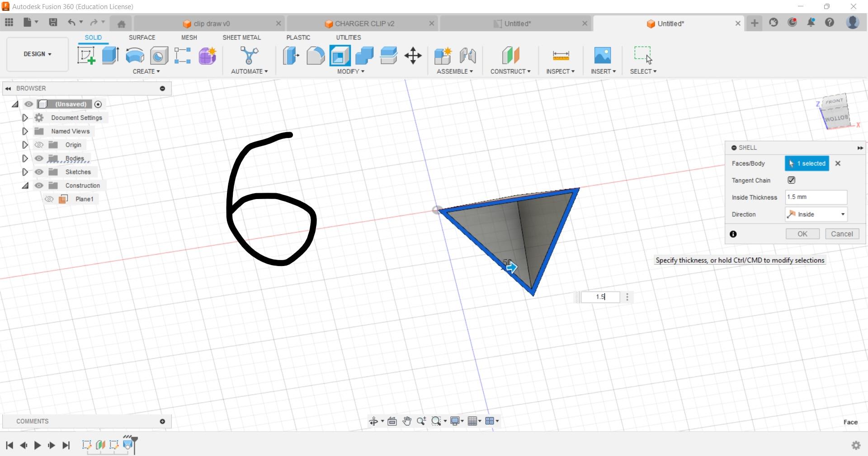
Task: Open the CHARGER CLIP v2 document tab
Action: click(364, 23)
